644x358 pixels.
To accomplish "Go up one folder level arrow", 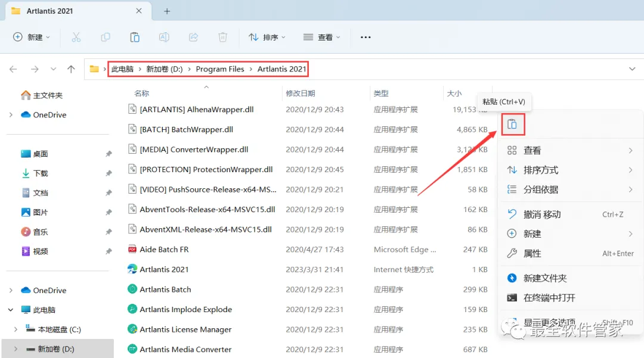I will tap(71, 69).
